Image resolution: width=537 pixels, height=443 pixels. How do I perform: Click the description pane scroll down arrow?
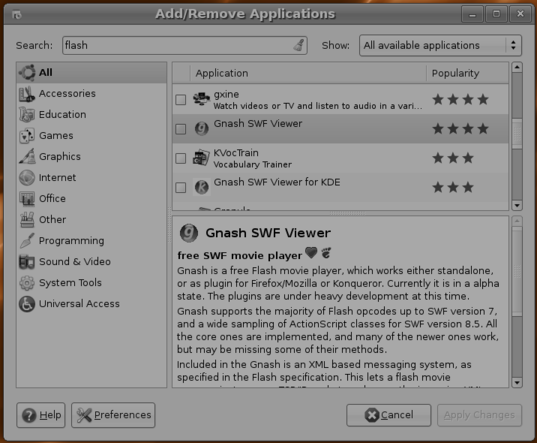click(x=517, y=382)
